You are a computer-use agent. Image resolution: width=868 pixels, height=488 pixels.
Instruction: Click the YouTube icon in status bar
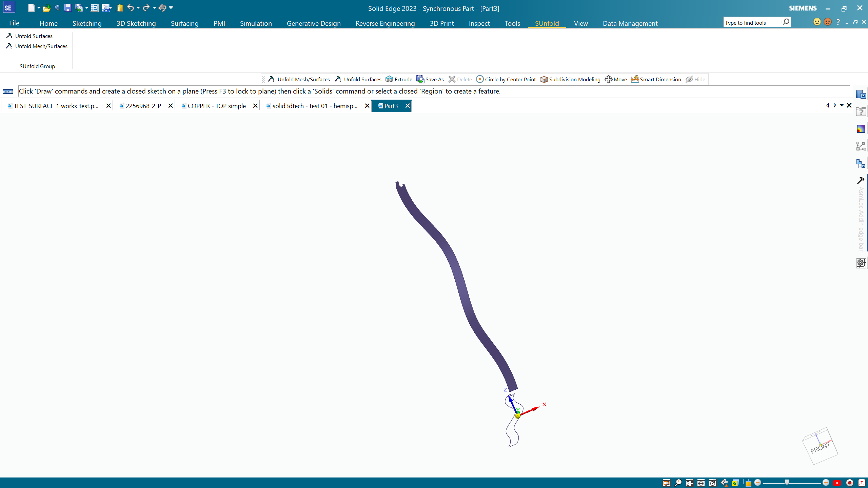(837, 483)
